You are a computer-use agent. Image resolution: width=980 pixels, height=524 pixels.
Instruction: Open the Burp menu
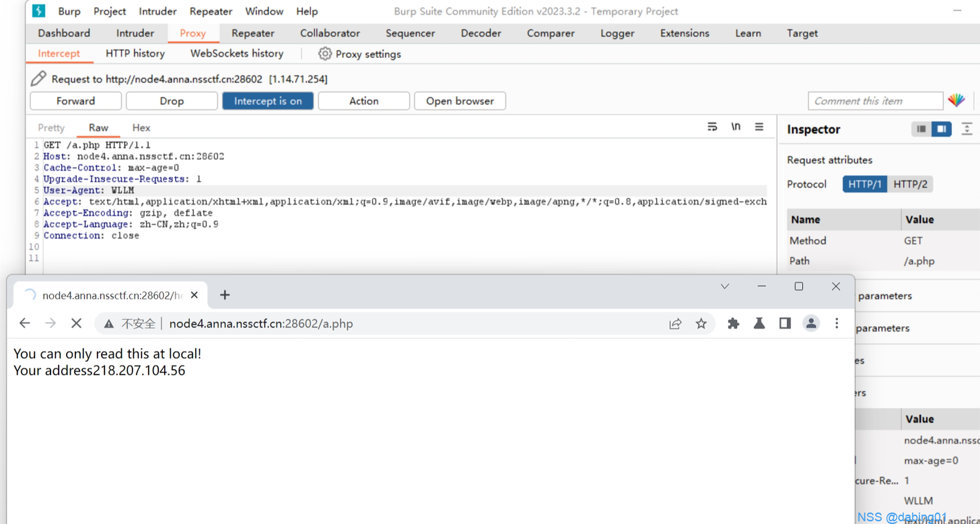[69, 11]
